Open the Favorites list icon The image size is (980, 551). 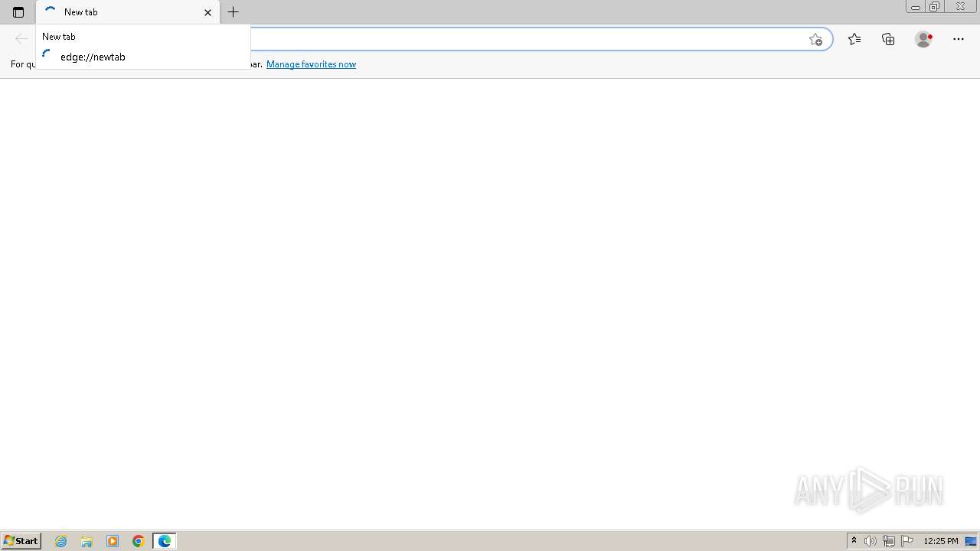click(x=854, y=39)
